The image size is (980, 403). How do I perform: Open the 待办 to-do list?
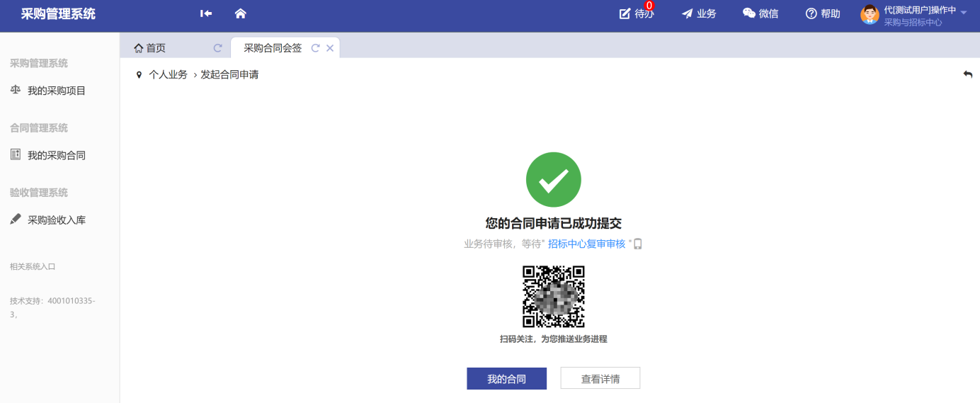[x=636, y=13]
